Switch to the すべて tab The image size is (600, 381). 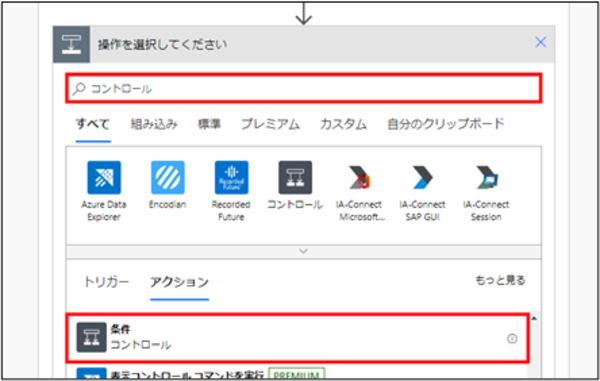click(x=93, y=124)
